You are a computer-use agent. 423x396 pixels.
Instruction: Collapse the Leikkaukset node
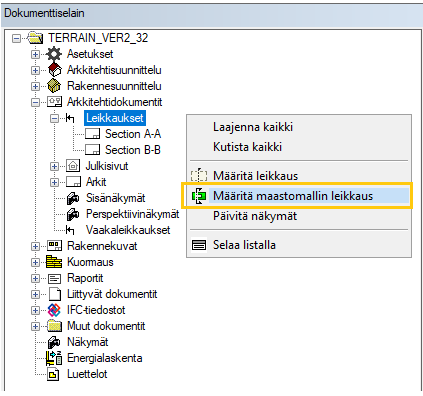54,118
